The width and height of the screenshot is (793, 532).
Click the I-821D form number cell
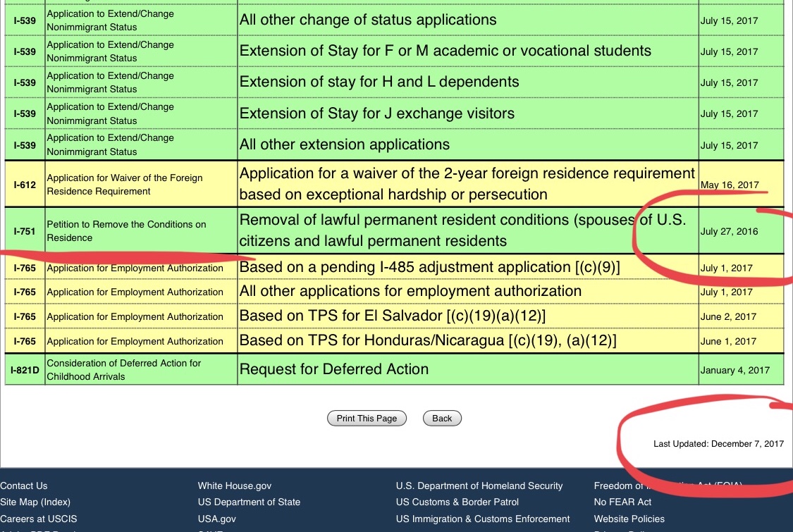[25, 369]
